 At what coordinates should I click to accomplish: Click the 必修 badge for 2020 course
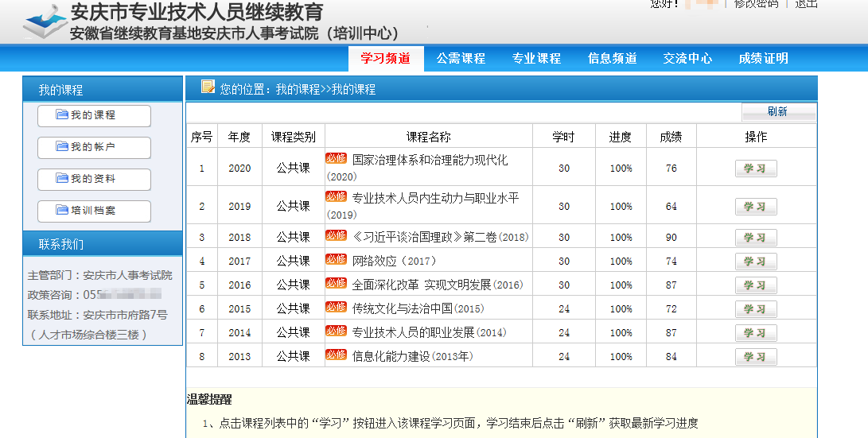click(336, 158)
